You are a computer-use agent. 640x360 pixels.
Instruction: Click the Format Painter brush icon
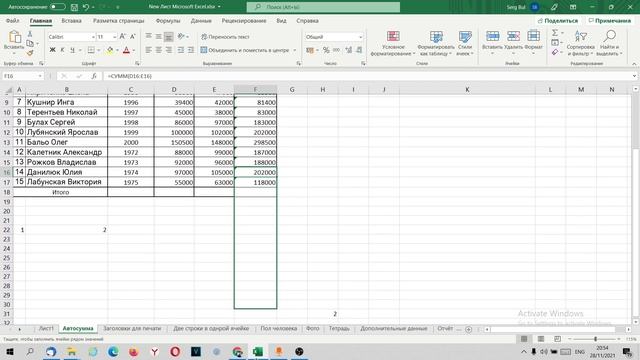click(30, 53)
